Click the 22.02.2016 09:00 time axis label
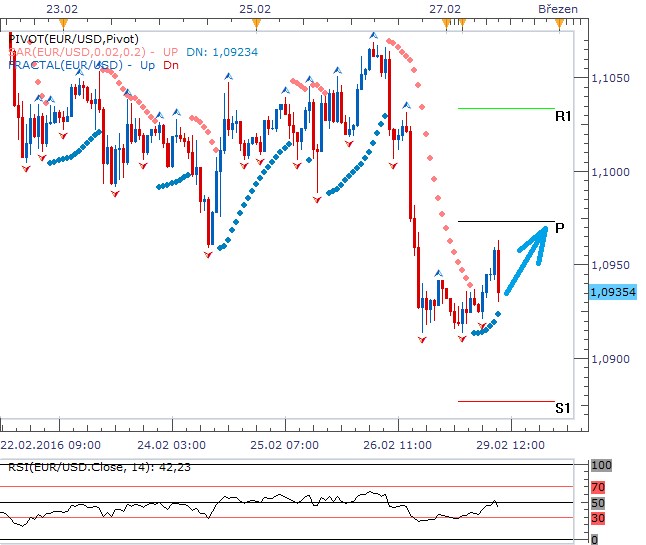646x545 pixels. point(50,444)
